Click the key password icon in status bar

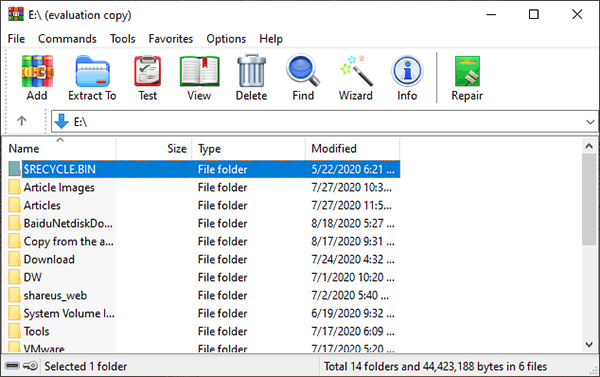coord(31,366)
